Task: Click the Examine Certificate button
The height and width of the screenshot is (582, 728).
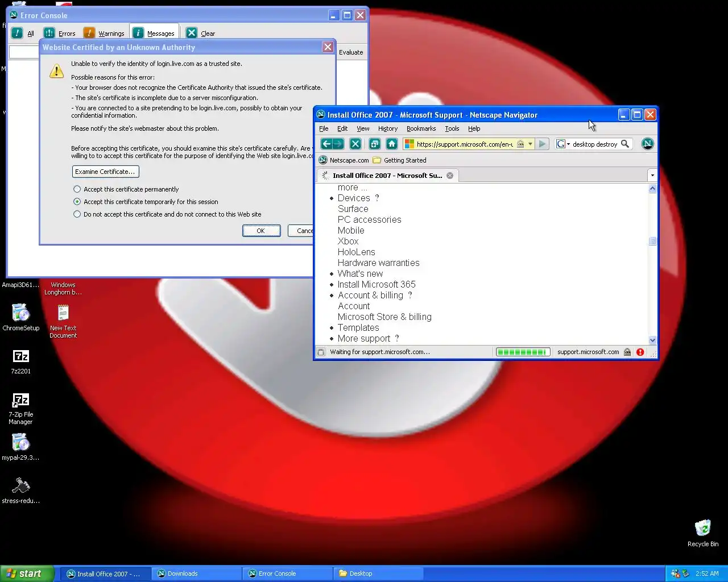Action: (105, 172)
